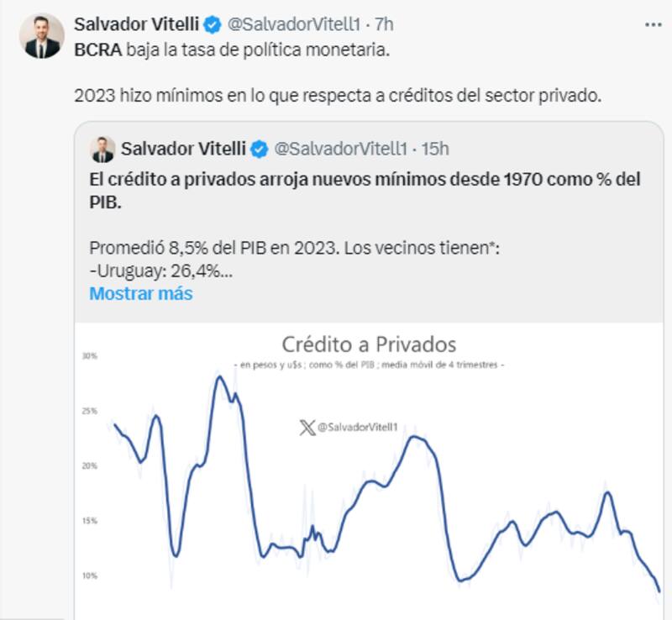Click the main tweet's profile avatar
This screenshot has height=620, width=672.
pos(42,36)
